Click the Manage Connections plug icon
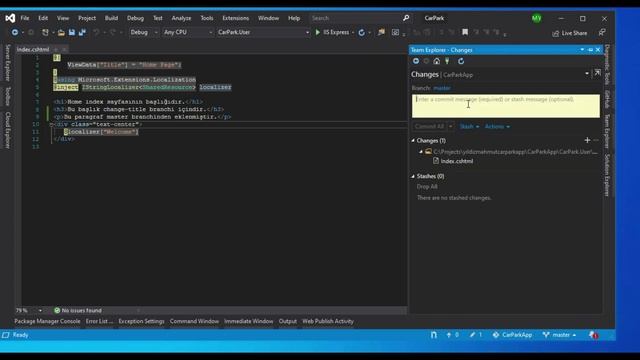This screenshot has height=360, width=640. (447, 61)
